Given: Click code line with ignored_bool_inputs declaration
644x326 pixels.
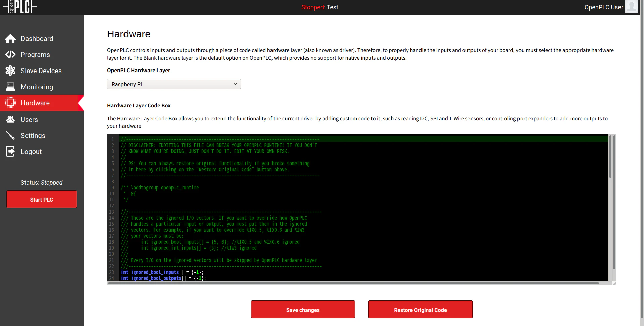Looking at the screenshot, I should click(162, 272).
